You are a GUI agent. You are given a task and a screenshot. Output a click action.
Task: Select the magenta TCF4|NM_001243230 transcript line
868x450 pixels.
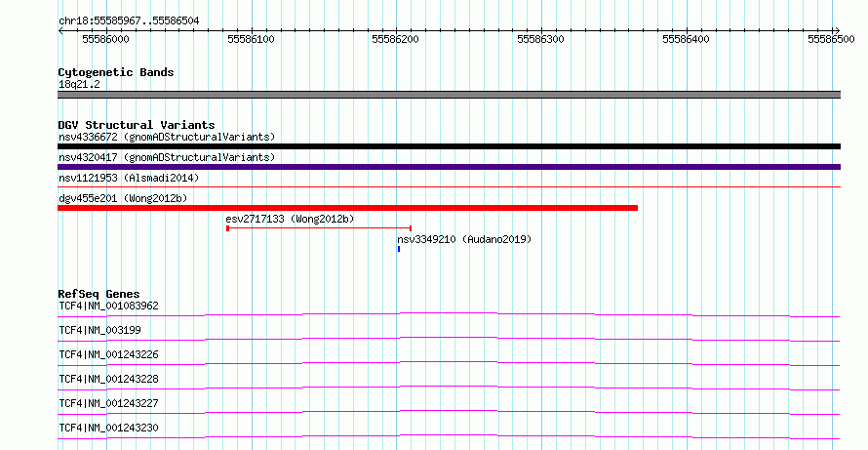point(449,436)
